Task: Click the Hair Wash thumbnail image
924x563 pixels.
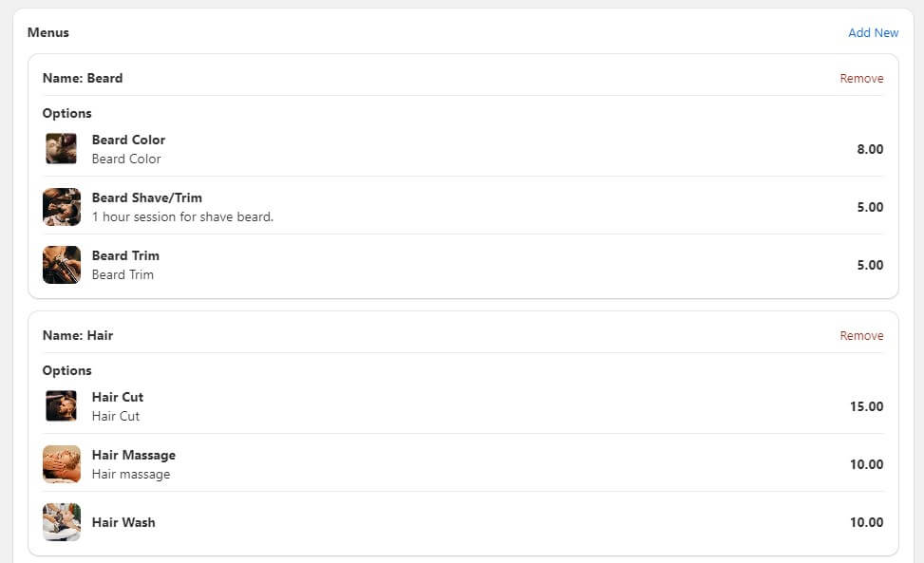Action: coord(62,522)
